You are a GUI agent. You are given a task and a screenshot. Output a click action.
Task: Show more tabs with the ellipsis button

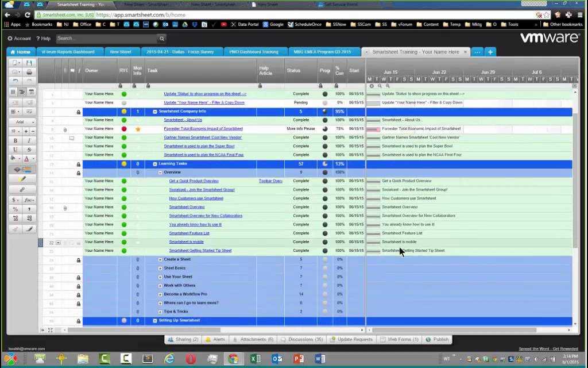click(x=477, y=52)
